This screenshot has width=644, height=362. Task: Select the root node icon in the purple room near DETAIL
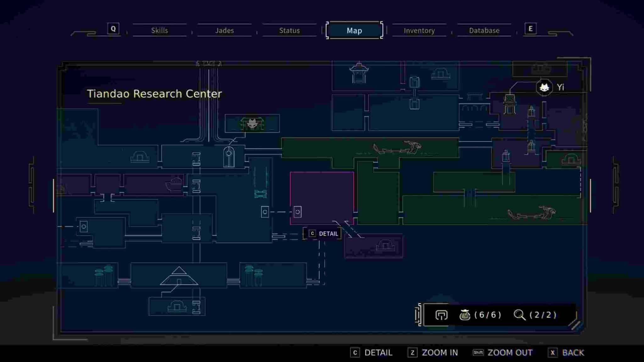click(x=385, y=245)
